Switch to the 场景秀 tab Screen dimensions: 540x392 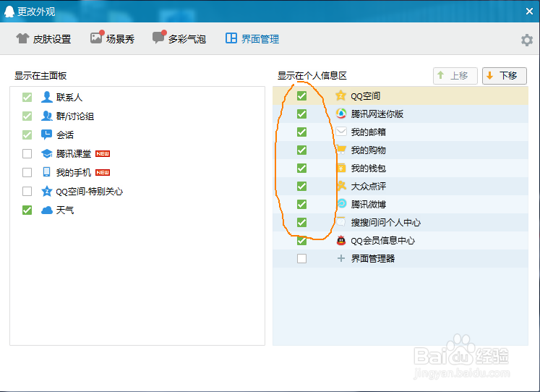[112, 38]
